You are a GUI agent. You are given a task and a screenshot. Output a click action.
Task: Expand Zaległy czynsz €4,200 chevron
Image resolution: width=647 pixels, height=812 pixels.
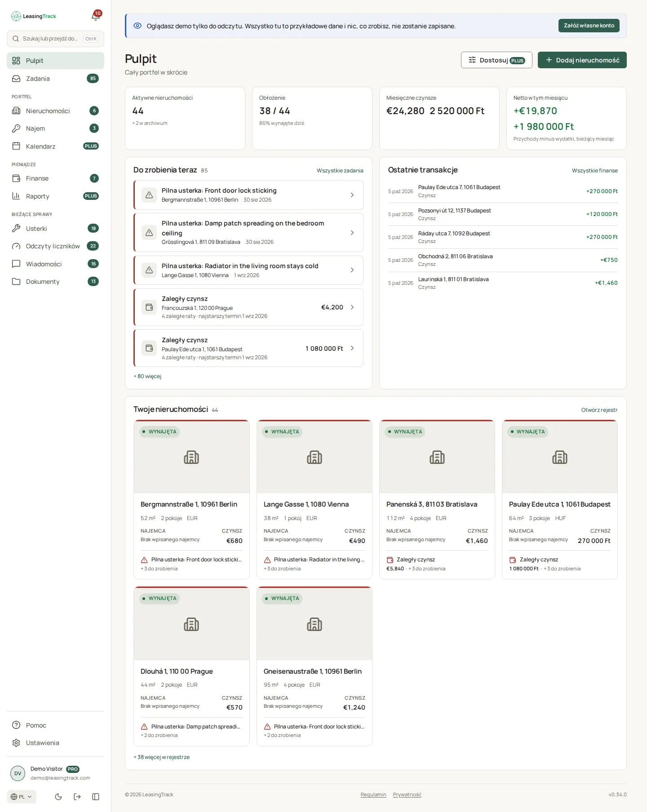[x=352, y=307]
